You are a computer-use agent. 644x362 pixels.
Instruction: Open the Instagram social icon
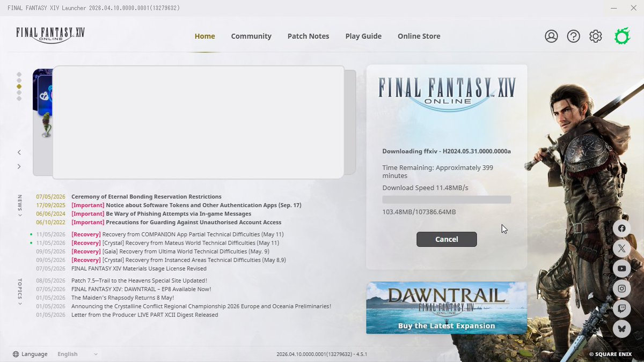coord(621,289)
